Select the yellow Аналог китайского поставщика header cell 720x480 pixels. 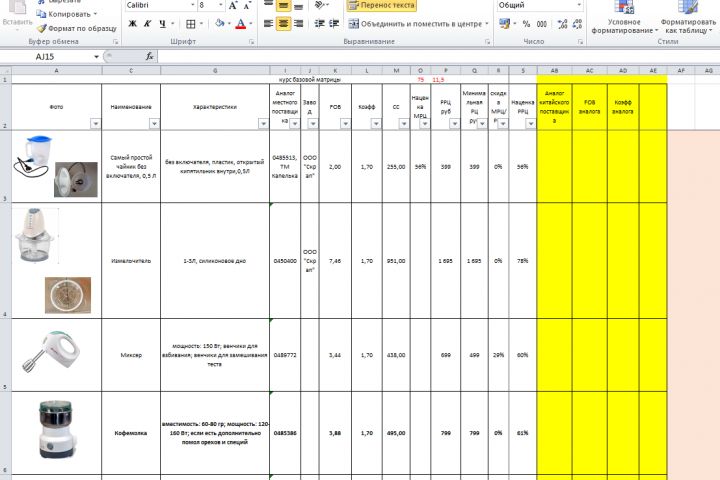pyautogui.click(x=554, y=107)
